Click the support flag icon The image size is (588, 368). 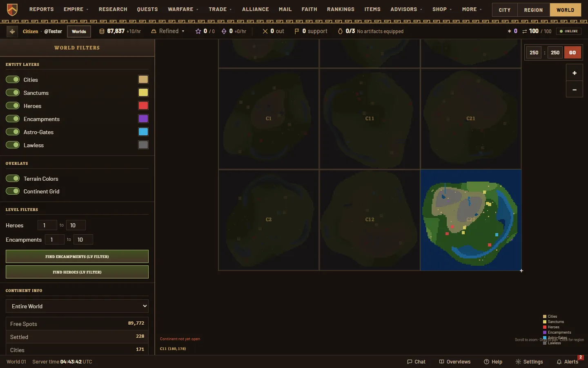click(297, 31)
